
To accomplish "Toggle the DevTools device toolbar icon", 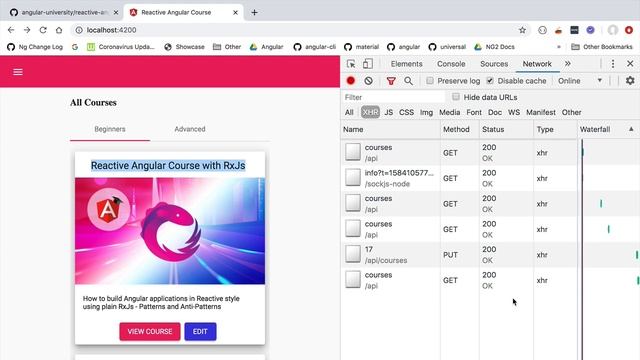I will tap(368, 64).
